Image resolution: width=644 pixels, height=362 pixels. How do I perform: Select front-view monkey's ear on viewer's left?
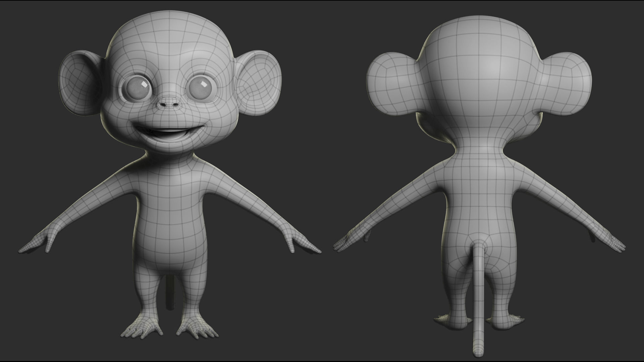(82, 82)
